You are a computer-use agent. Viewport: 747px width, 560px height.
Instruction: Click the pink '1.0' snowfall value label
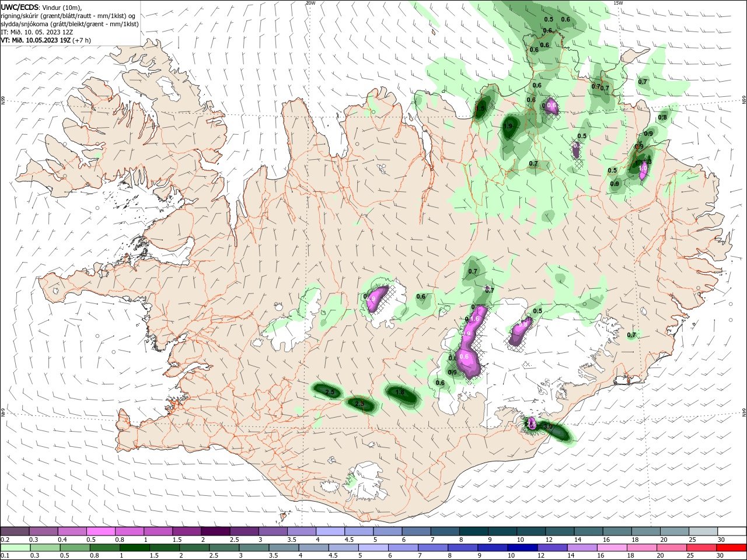click(x=643, y=168)
